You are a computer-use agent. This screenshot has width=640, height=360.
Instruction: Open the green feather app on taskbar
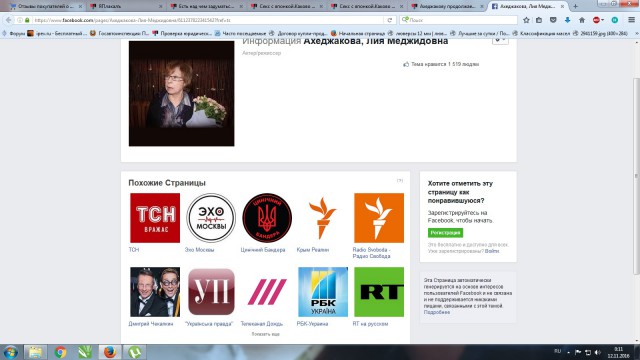point(85,352)
